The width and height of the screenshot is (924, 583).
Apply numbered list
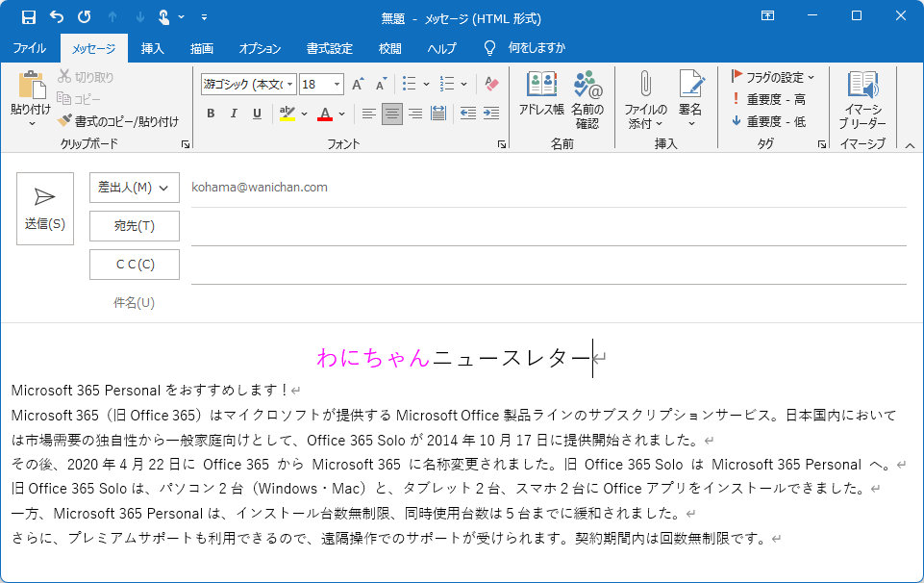click(447, 84)
